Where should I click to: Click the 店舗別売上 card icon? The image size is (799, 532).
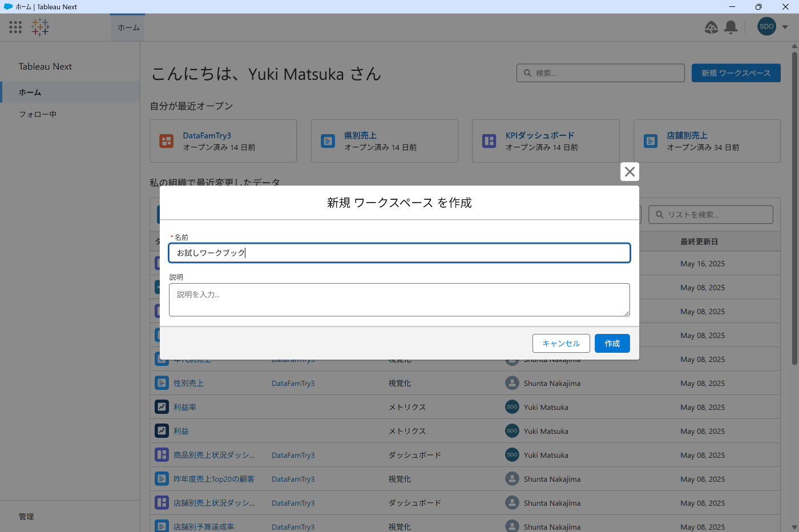point(651,141)
